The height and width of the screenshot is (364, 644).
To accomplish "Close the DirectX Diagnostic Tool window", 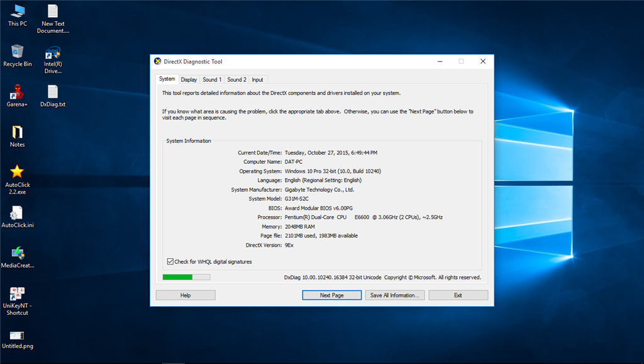I will click(x=483, y=61).
